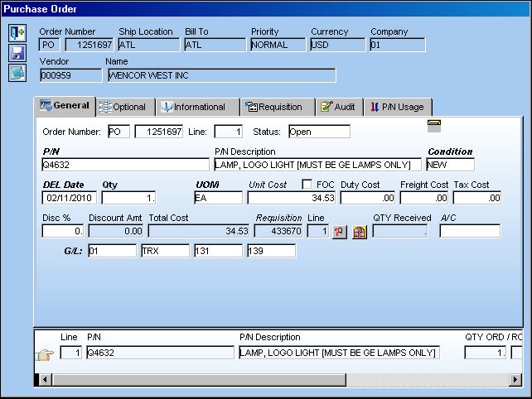Click the red requisition lookup icon

point(339,232)
